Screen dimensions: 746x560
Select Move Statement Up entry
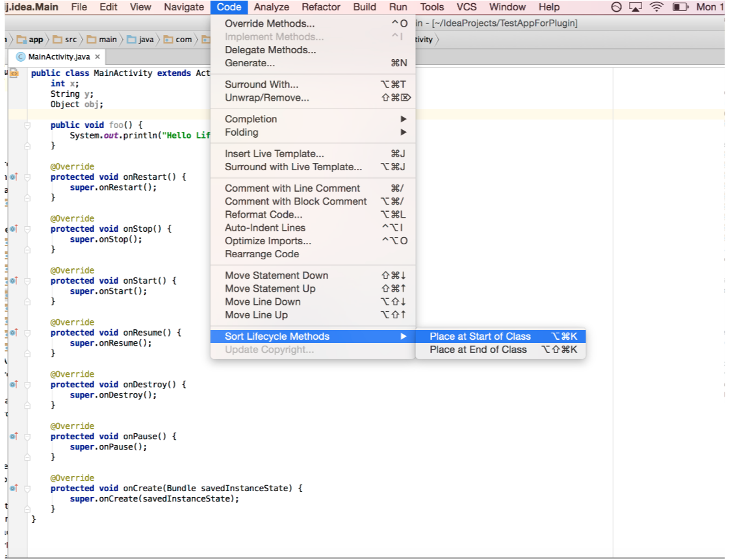click(313, 289)
